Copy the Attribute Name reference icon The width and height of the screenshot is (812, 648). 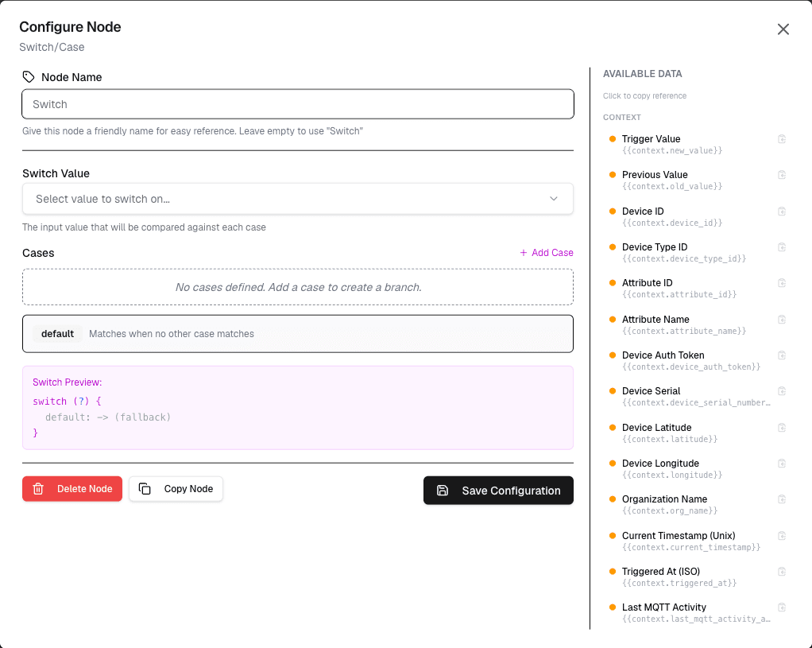click(x=782, y=320)
